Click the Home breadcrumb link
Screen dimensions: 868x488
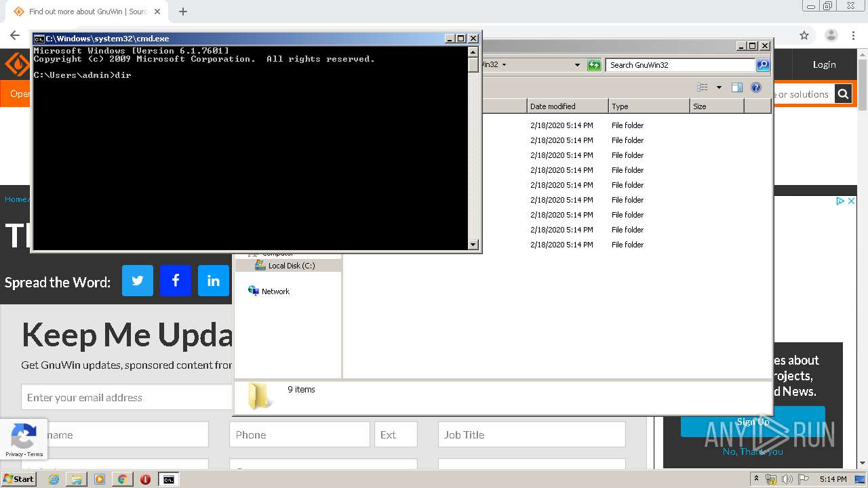coord(16,199)
